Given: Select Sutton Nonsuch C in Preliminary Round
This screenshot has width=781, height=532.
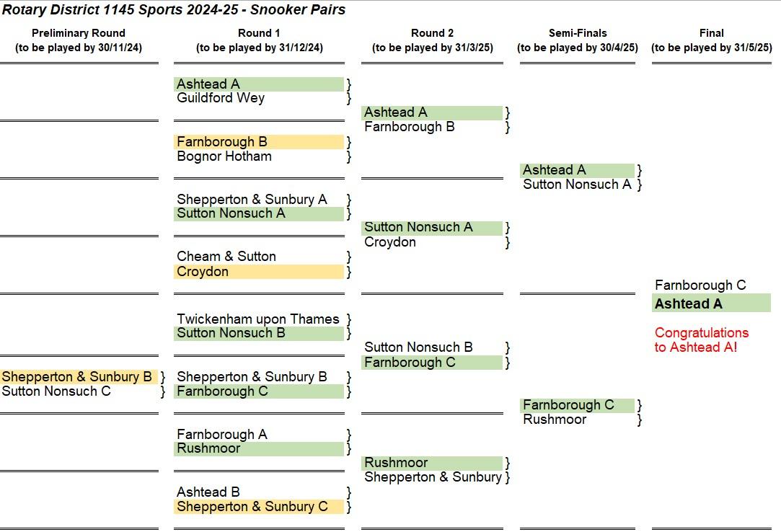Looking at the screenshot, I should click(x=56, y=391).
